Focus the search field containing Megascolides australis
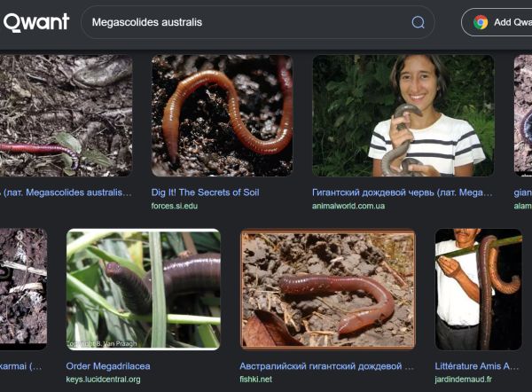The image size is (532, 392). (239, 22)
